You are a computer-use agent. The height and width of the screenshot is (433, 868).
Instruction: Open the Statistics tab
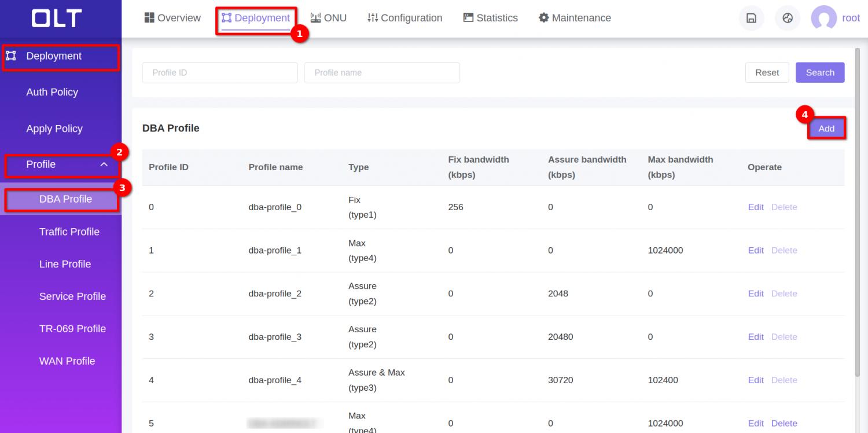click(490, 18)
